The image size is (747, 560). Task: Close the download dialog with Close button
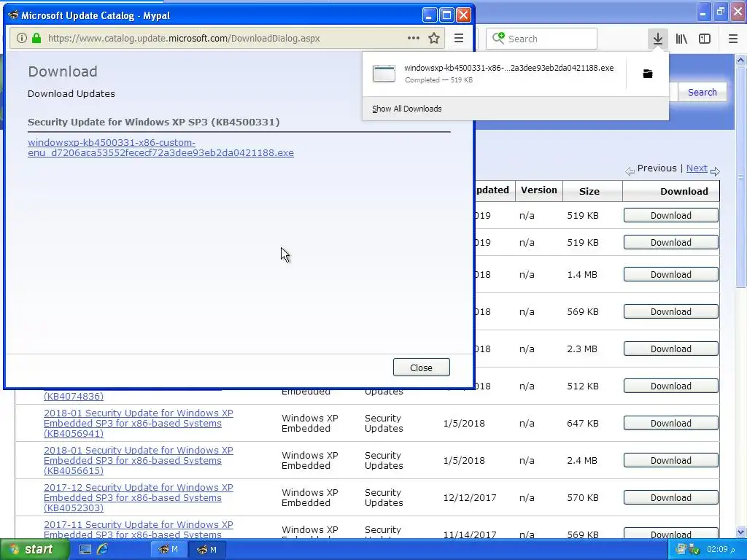coord(421,367)
